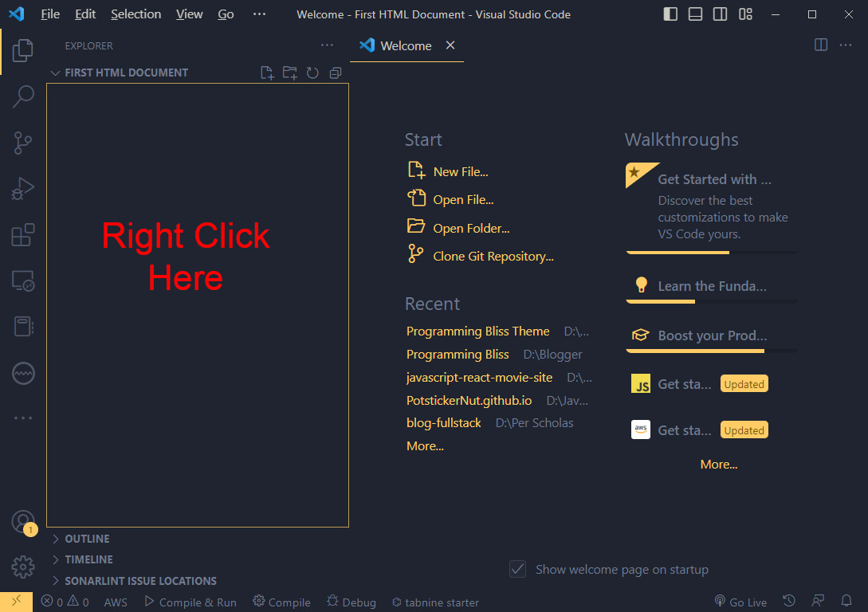Screen dimensions: 868x612
Task: Show errors and warnings count in status bar
Action: pos(65,602)
